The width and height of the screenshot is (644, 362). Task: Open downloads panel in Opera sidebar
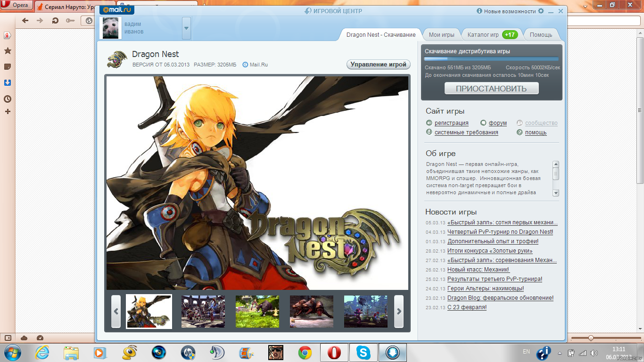point(8,82)
